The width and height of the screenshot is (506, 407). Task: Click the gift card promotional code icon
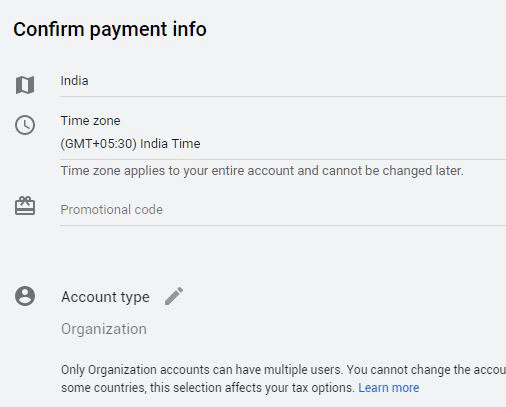tap(25, 206)
